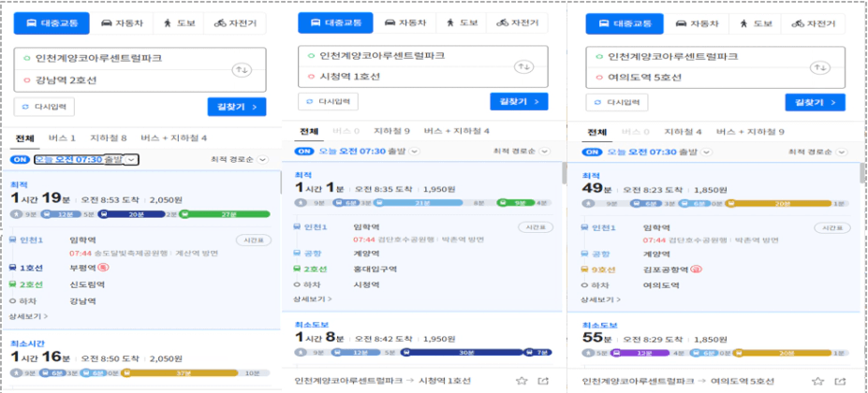Image resolution: width=868 pixels, height=393 pixels.
Task: Expand 상세보기 for the 시청역 optimal route
Action: (314, 298)
